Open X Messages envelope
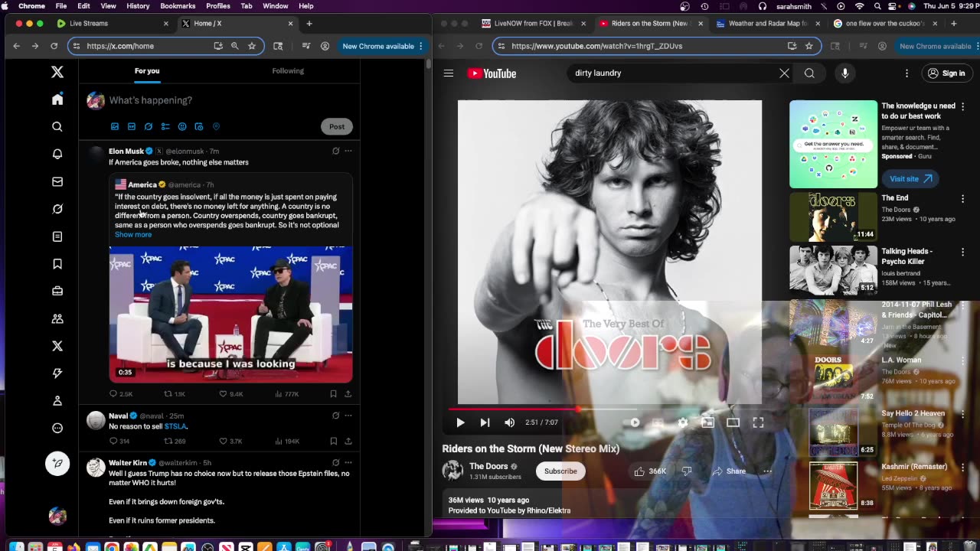Screen dimensions: 980x551 57,182
